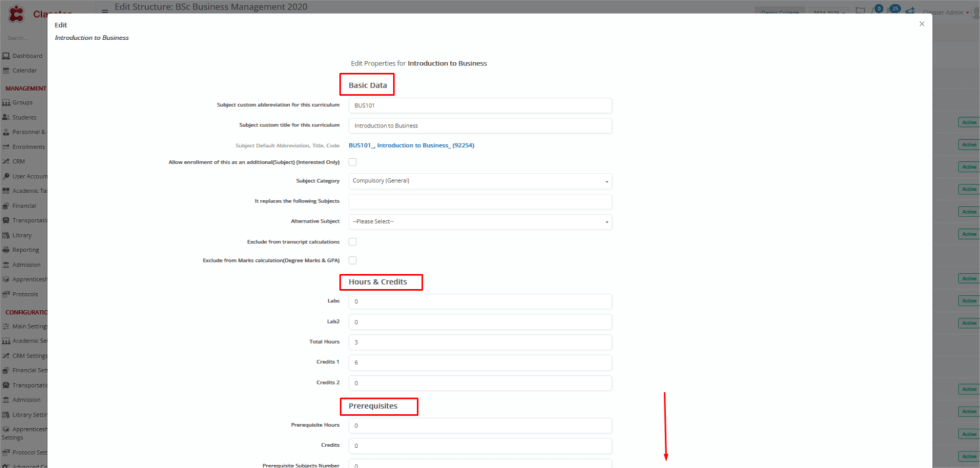Viewport: 980px width, 468px height.
Task: Open Transportation under the Management section
Action: (24, 221)
